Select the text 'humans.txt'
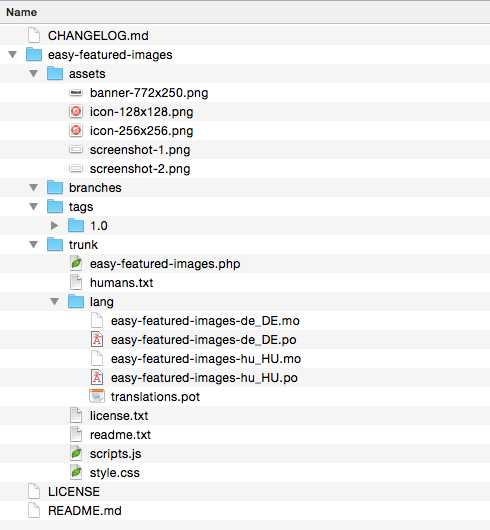The width and height of the screenshot is (490, 530). (122, 283)
